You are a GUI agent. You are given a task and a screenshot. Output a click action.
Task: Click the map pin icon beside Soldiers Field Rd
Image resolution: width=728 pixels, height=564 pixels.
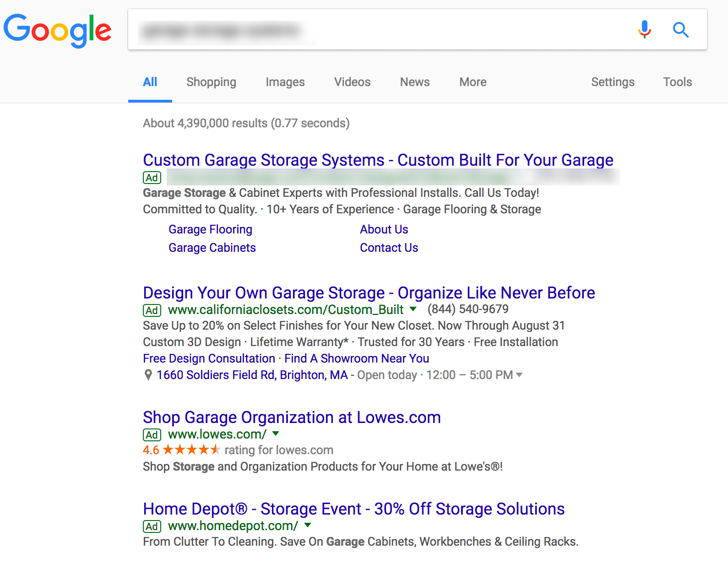(148, 375)
